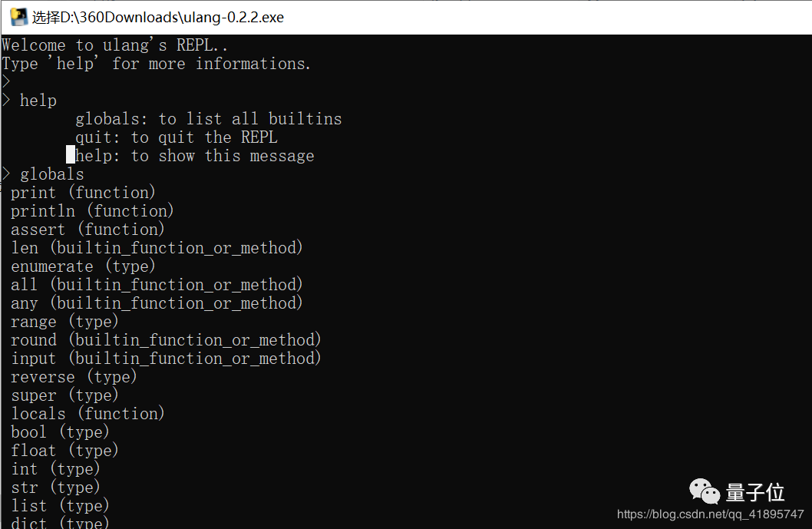Click the 'enumerate (type)' line
Screen dimensions: 812x529
83,266
